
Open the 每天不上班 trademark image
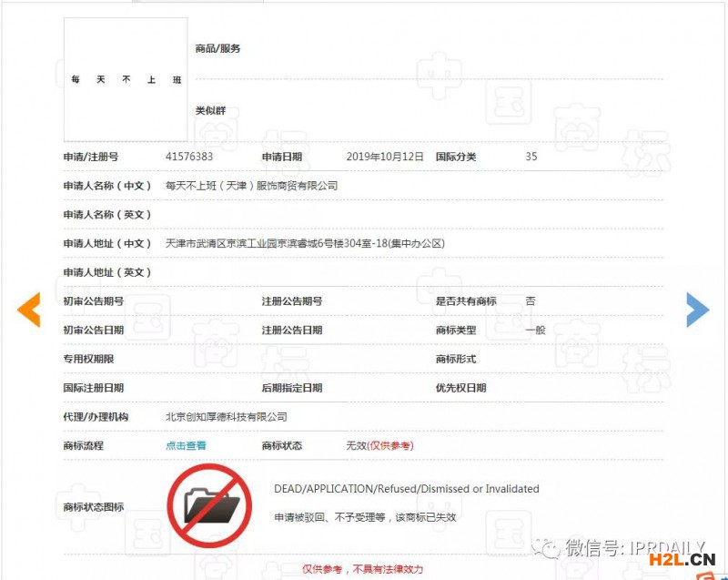coord(126,79)
